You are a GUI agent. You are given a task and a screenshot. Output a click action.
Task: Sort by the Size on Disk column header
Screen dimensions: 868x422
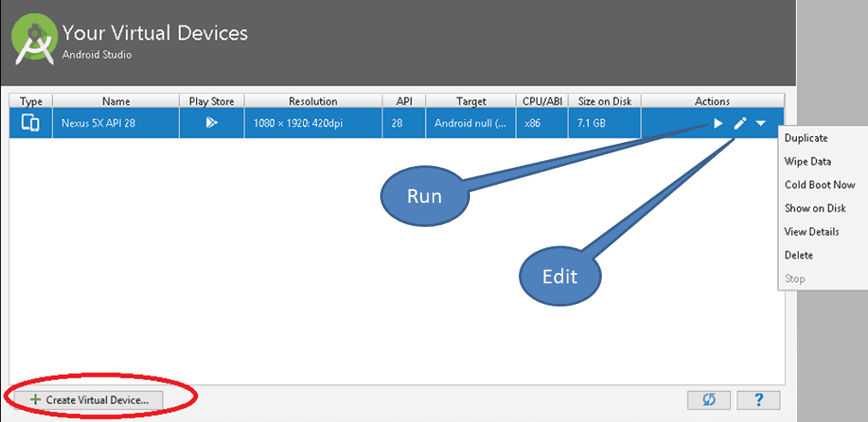tap(604, 101)
